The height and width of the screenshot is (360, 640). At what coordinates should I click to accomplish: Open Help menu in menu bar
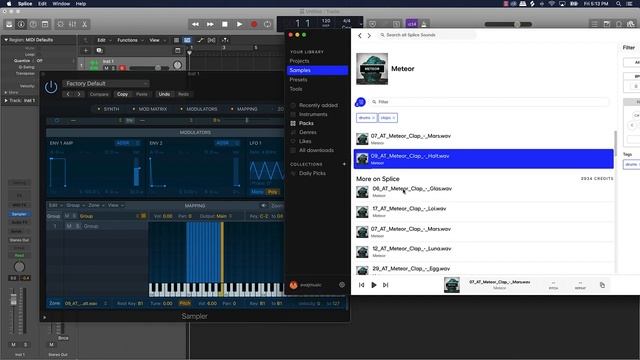pyautogui.click(x=81, y=4)
